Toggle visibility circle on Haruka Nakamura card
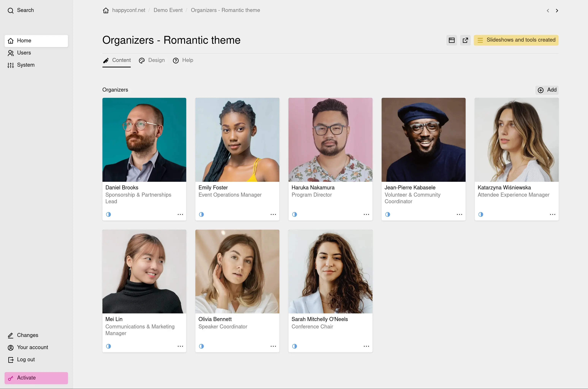Image resolution: width=588 pixels, height=389 pixels. pyautogui.click(x=294, y=214)
